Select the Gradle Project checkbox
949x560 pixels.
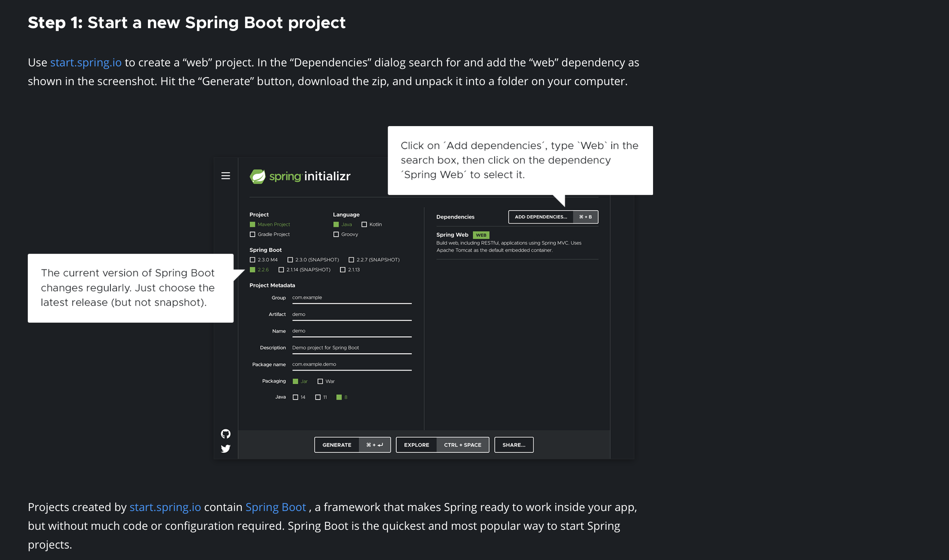253,234
